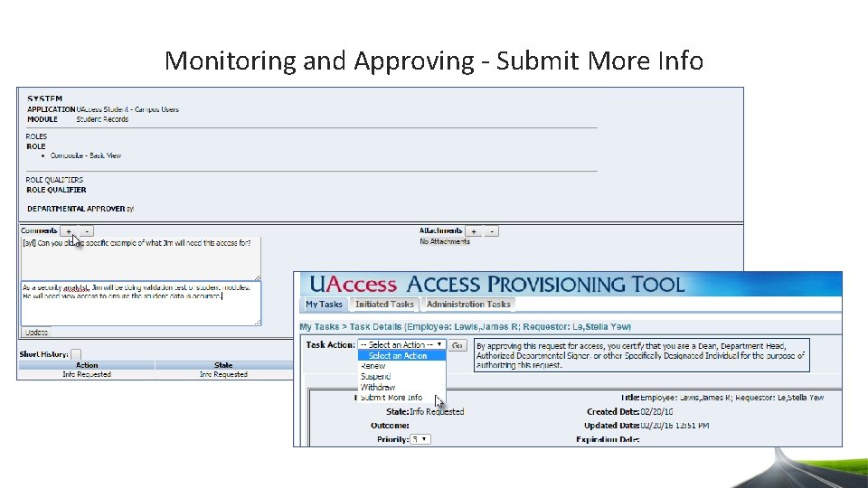Toggle the Short History checkbox

point(76,354)
